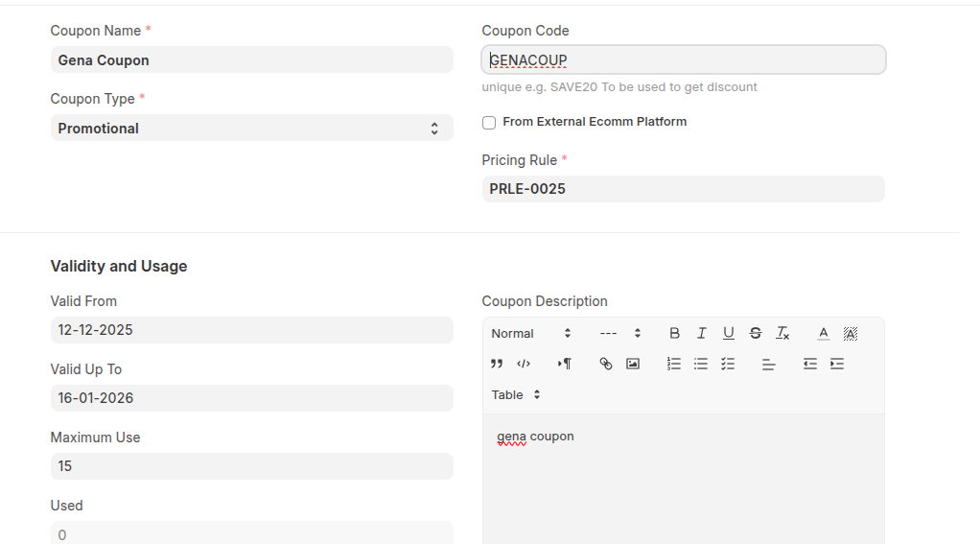980x544 pixels.
Task: Open the background highlight color picker
Action: (850, 333)
